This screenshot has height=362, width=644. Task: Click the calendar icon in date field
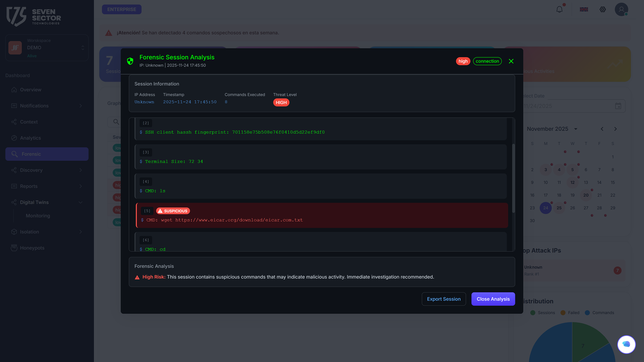[x=618, y=106]
